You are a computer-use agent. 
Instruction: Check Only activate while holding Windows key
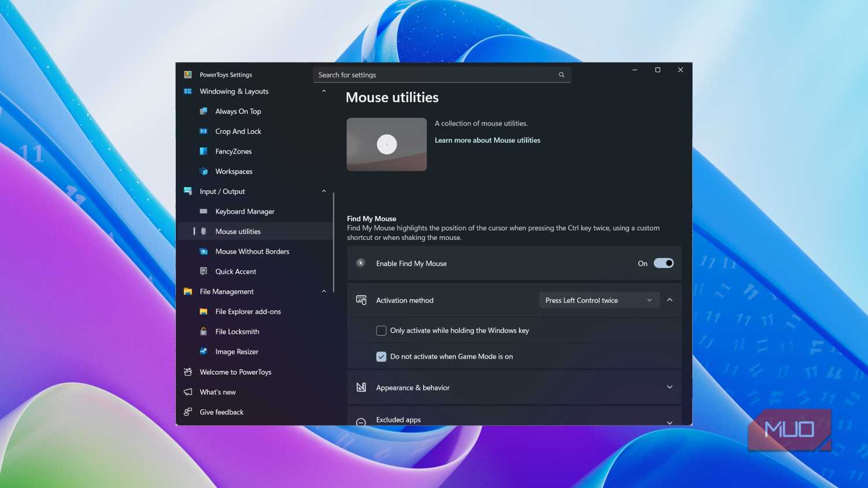coord(381,331)
